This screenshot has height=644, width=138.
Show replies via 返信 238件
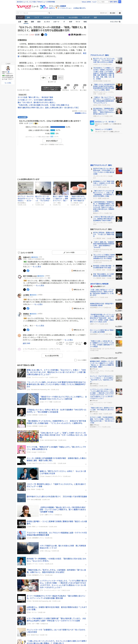pos(26,343)
